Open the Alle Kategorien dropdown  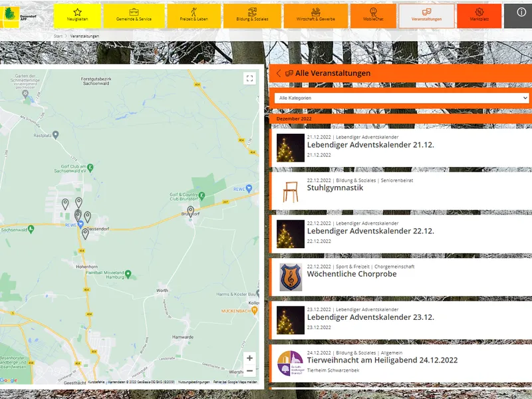pyautogui.click(x=402, y=98)
